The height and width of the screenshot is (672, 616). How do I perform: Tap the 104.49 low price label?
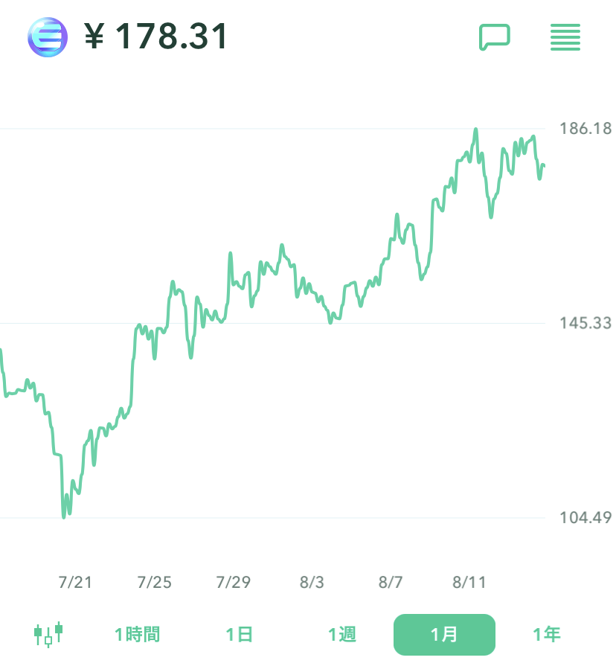pyautogui.click(x=585, y=517)
